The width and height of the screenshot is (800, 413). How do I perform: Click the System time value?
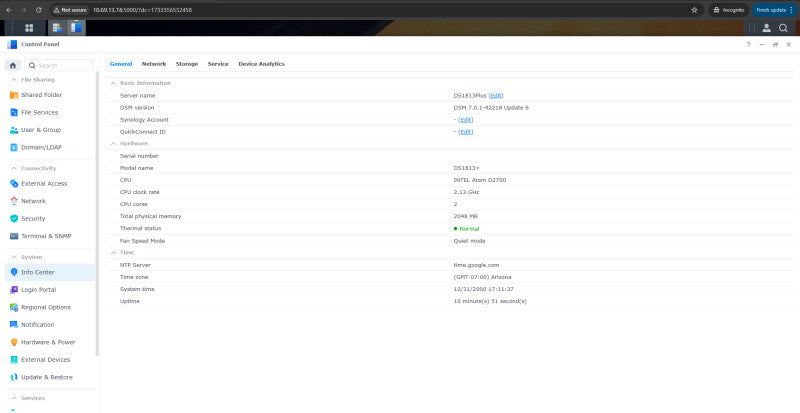click(483, 289)
